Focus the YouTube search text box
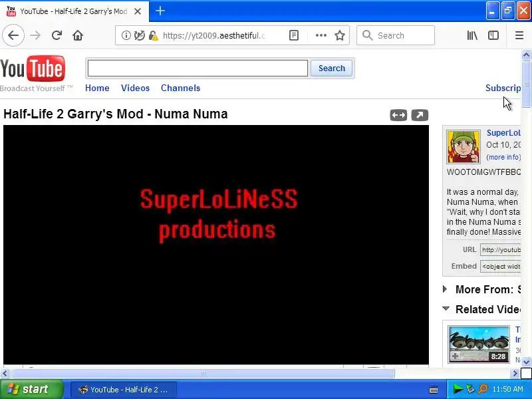 click(198, 68)
